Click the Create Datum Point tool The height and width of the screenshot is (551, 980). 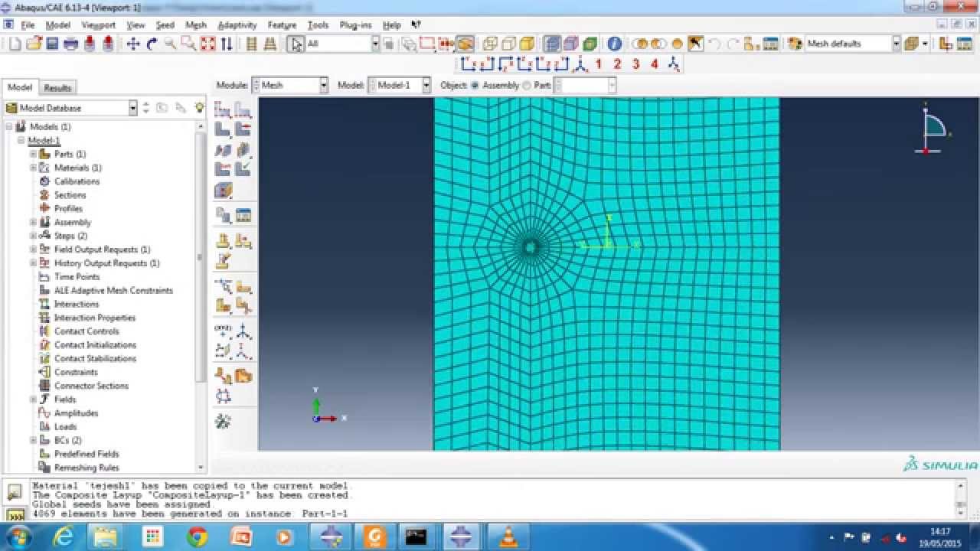click(x=223, y=331)
